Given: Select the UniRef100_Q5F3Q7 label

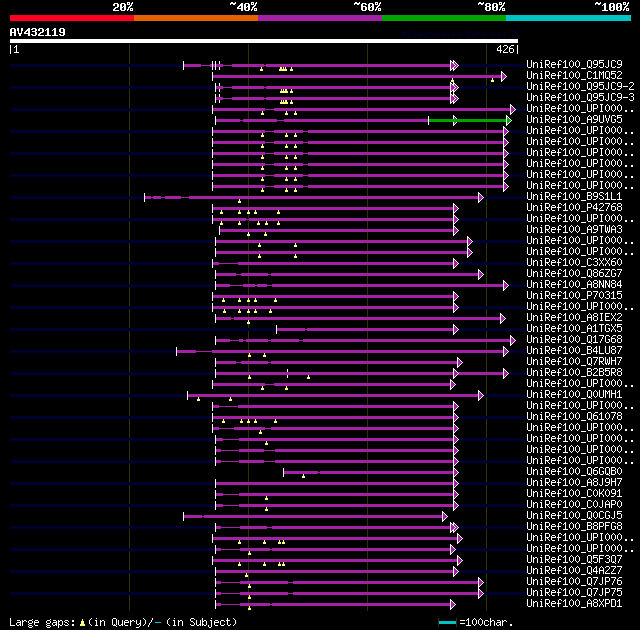Looking at the screenshot, I should click(x=574, y=559).
